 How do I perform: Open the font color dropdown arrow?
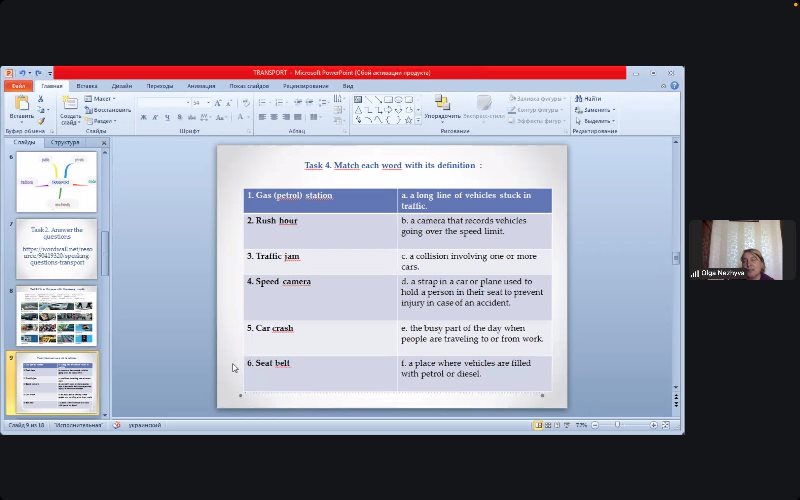coord(248,117)
